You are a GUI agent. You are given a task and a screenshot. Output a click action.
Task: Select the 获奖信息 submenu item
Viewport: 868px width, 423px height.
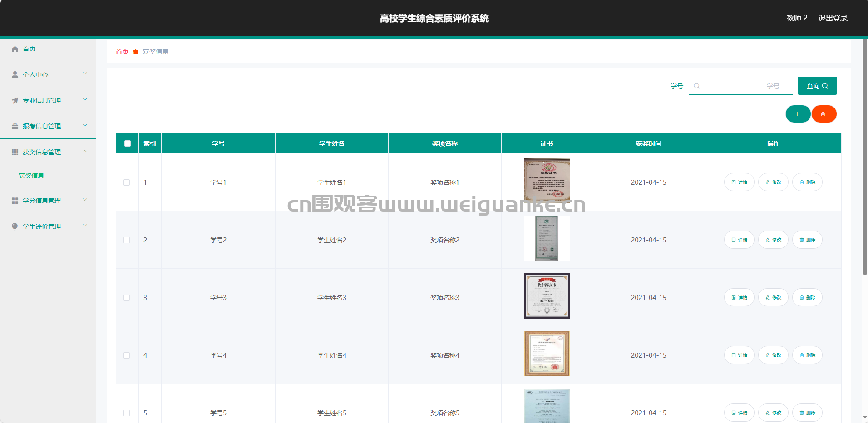[x=31, y=176]
